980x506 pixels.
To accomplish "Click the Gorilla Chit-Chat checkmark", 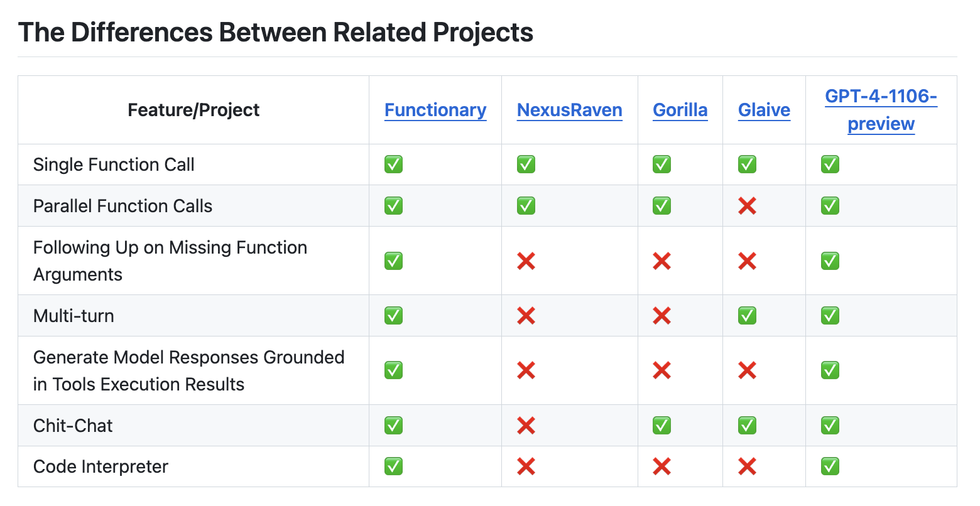I will click(661, 425).
